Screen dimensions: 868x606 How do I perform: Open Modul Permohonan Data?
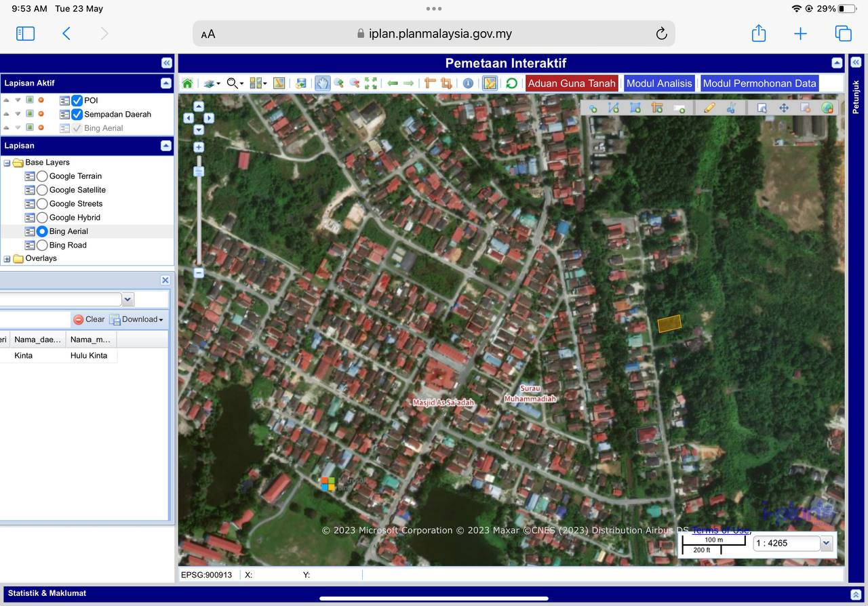759,83
